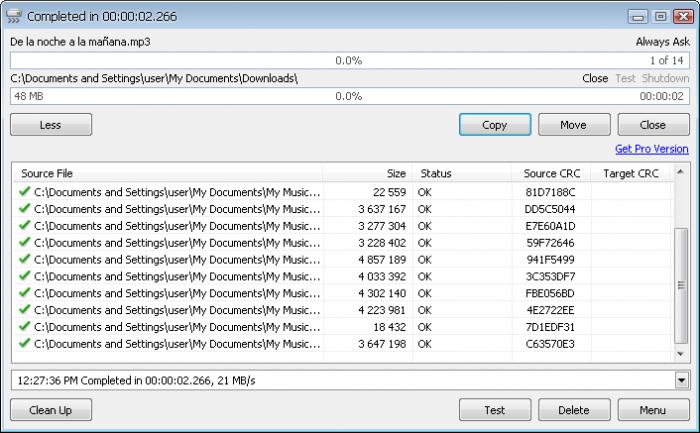The height and width of the screenshot is (433, 700).
Task: Click the Delete button
Action: 574,410
